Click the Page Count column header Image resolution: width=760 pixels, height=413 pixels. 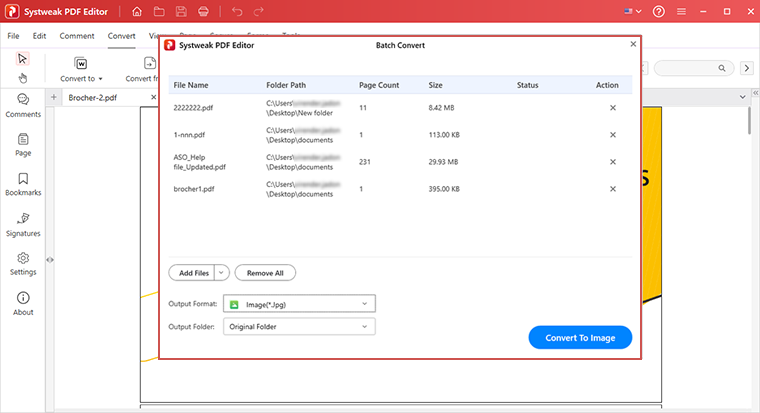click(x=379, y=85)
